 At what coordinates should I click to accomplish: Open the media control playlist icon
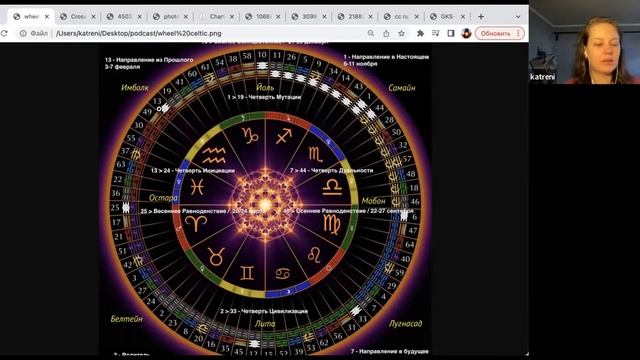(436, 33)
